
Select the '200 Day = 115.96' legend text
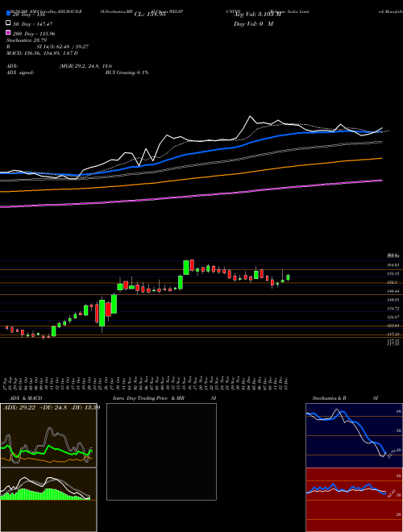34,34
